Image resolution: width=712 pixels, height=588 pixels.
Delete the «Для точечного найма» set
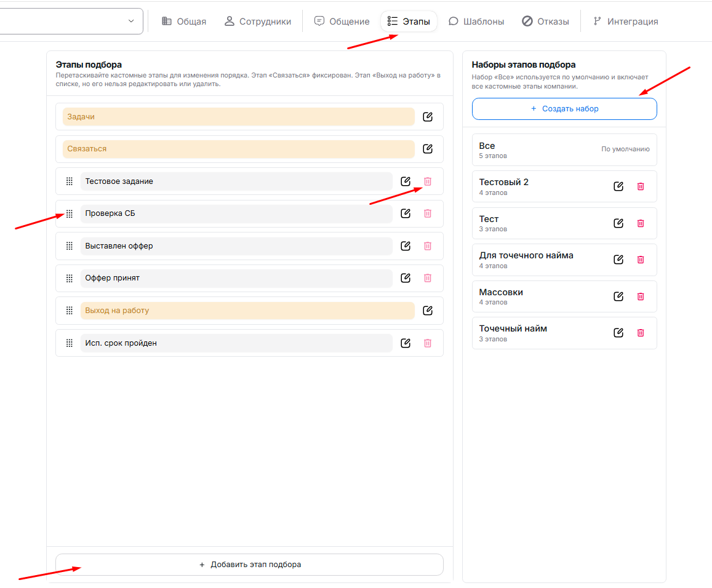[641, 260]
